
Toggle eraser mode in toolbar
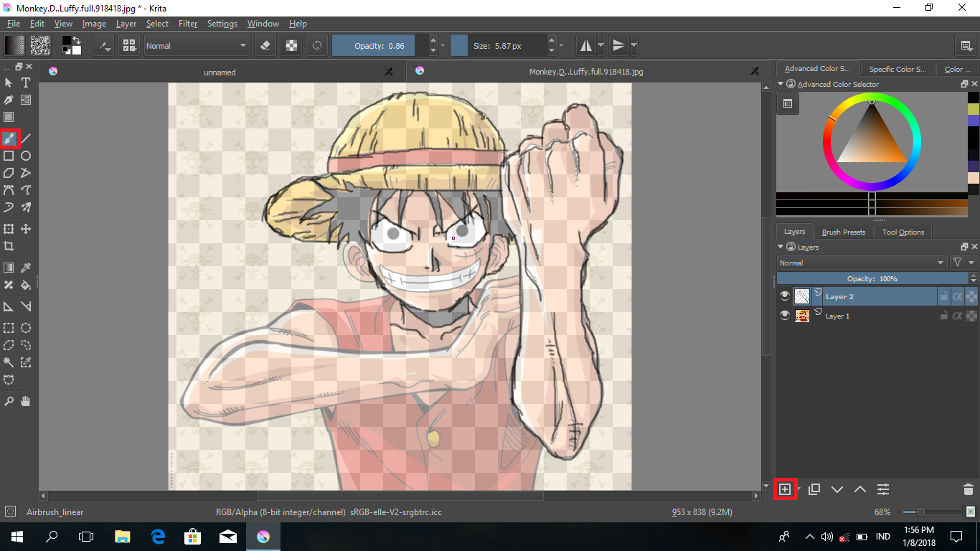click(x=265, y=45)
